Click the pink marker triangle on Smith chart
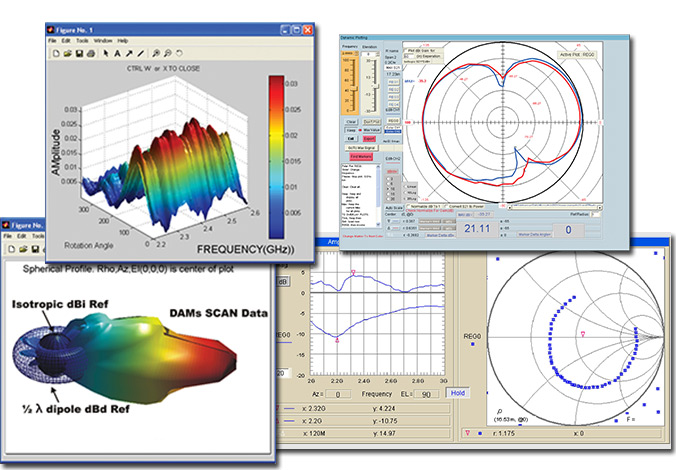Image resolution: width=676 pixels, height=470 pixels. 583,334
